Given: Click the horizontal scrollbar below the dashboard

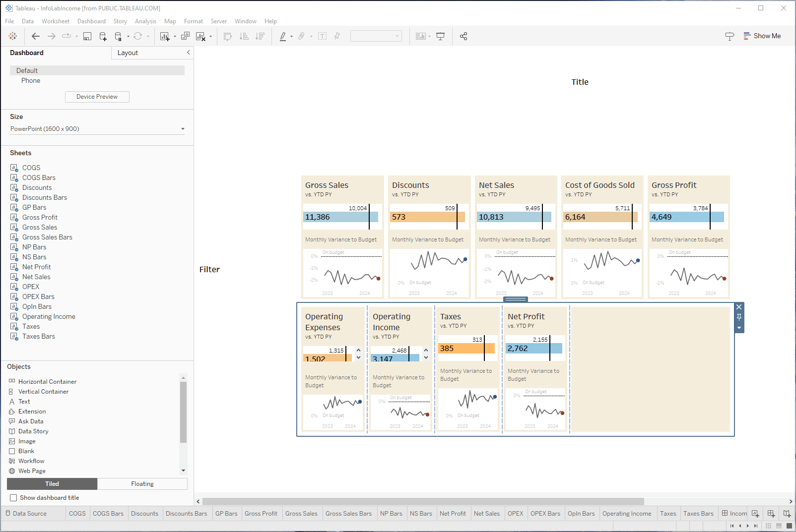Looking at the screenshot, I should click(x=423, y=501).
